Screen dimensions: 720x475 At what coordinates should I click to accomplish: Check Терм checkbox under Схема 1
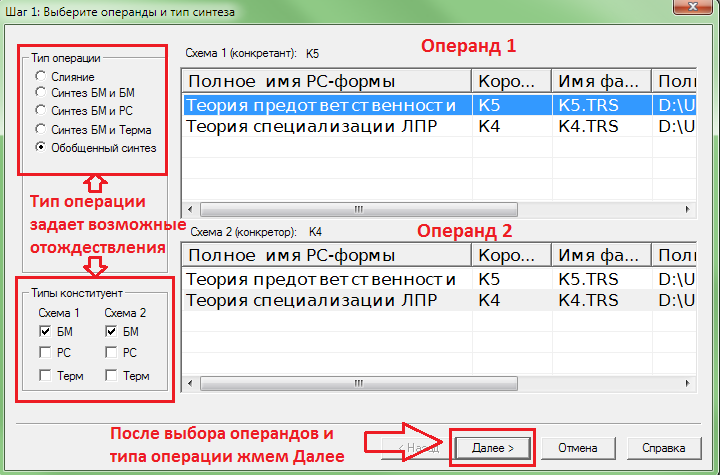coord(47,375)
